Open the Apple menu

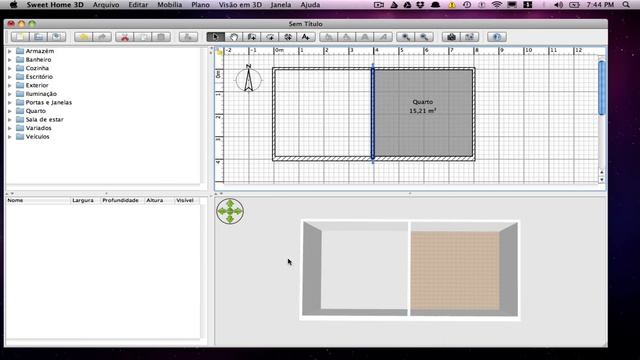[13, 5]
